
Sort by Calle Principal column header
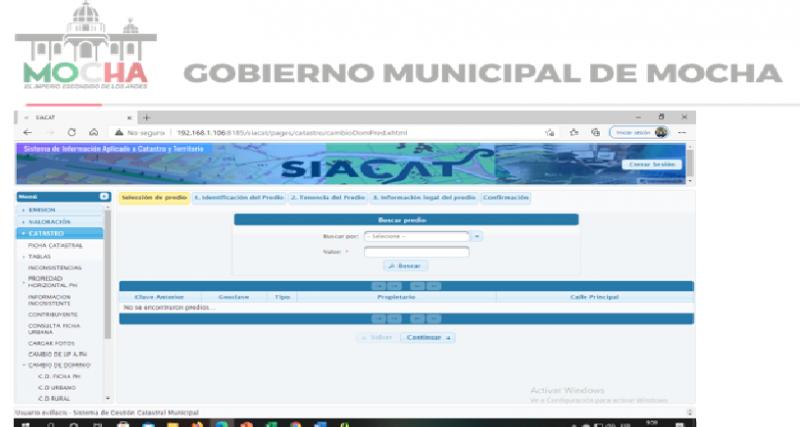(595, 297)
